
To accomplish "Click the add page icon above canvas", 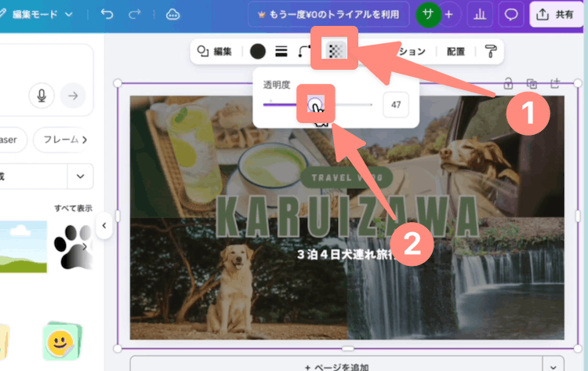I will click(x=555, y=83).
